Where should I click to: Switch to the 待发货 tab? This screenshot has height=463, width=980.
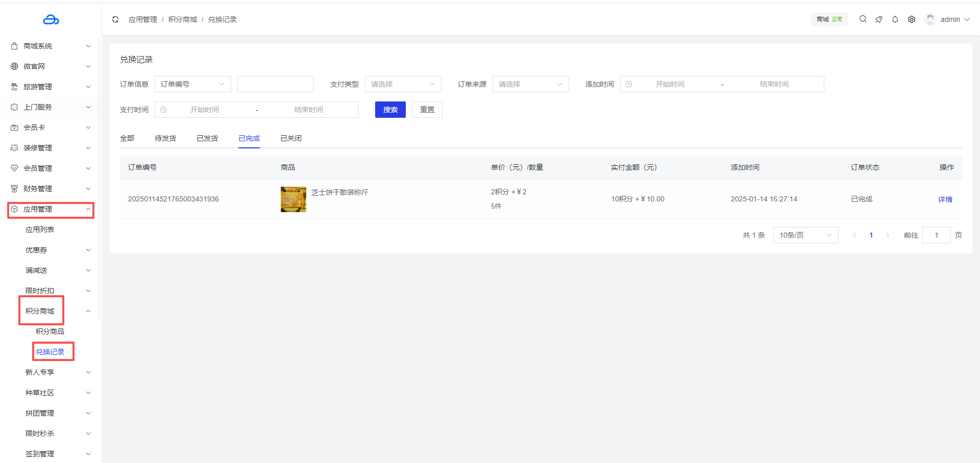click(165, 138)
